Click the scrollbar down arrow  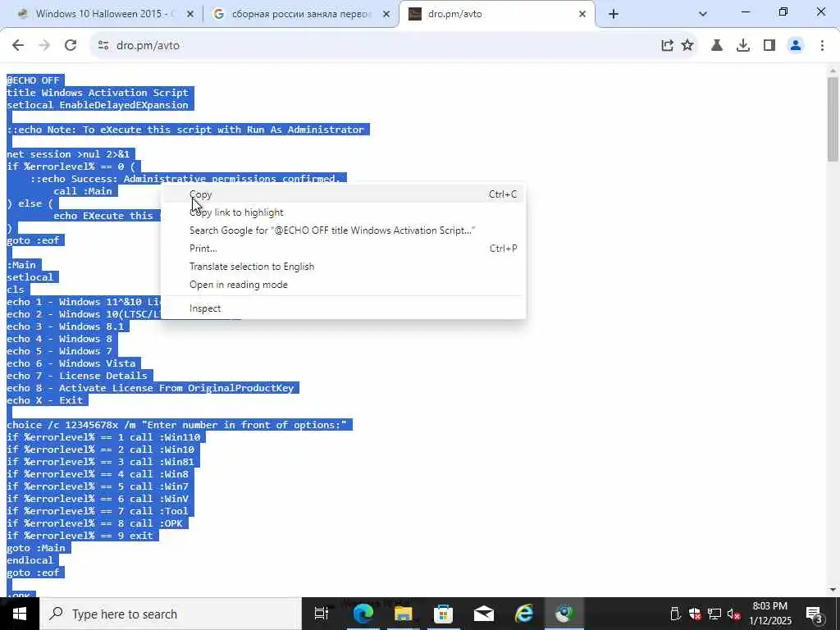[x=833, y=591]
